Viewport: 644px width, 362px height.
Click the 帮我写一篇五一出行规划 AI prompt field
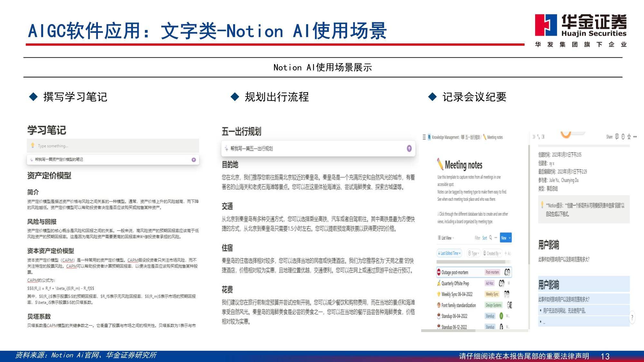(x=318, y=148)
